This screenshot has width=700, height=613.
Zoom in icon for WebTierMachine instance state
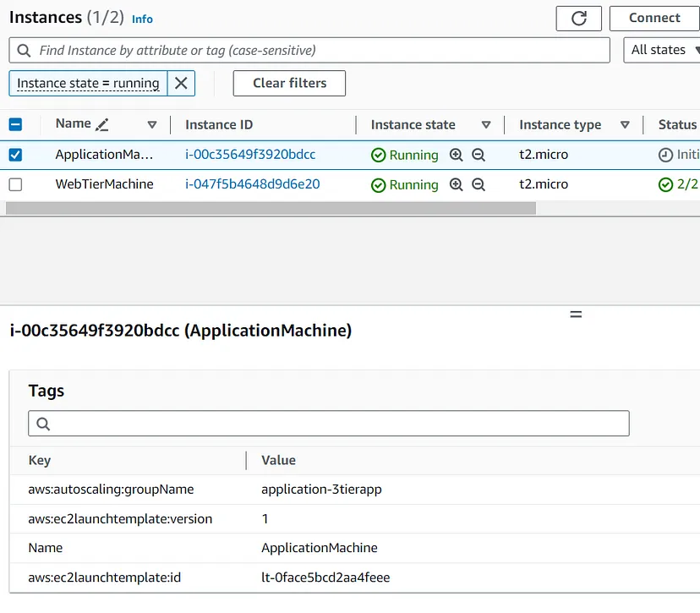[x=457, y=184]
